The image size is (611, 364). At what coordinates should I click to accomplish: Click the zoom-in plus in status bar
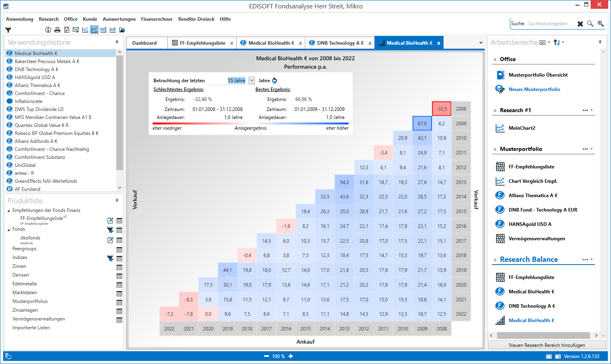point(291,356)
